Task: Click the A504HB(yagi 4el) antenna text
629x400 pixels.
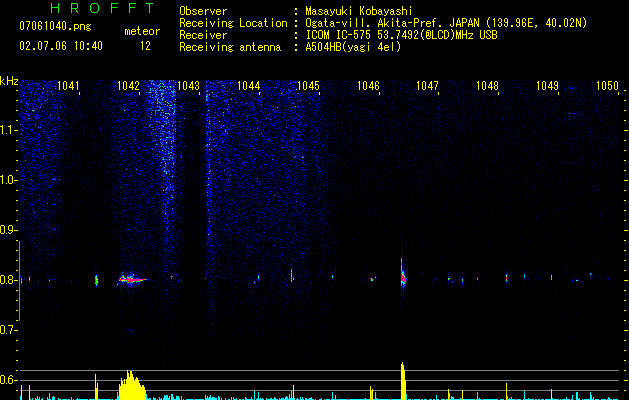Action: (353, 47)
